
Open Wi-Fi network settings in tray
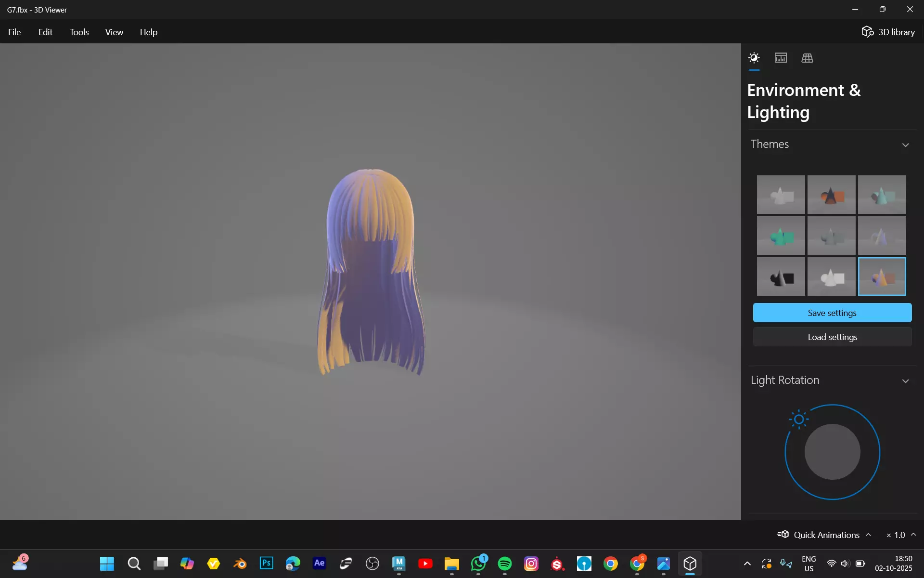click(831, 564)
